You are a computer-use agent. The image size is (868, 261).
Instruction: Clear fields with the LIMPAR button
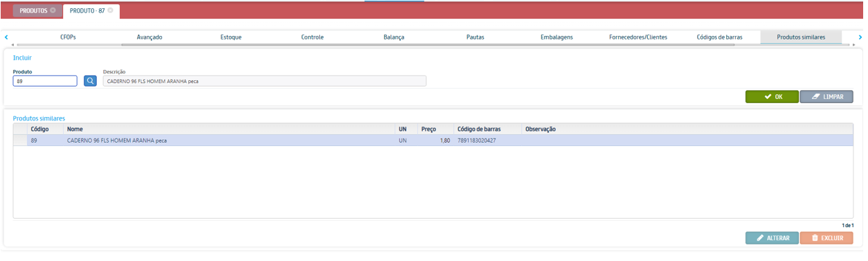coord(826,97)
